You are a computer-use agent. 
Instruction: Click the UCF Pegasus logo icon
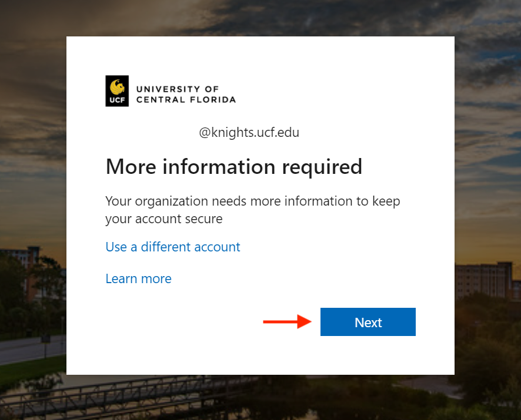click(117, 86)
